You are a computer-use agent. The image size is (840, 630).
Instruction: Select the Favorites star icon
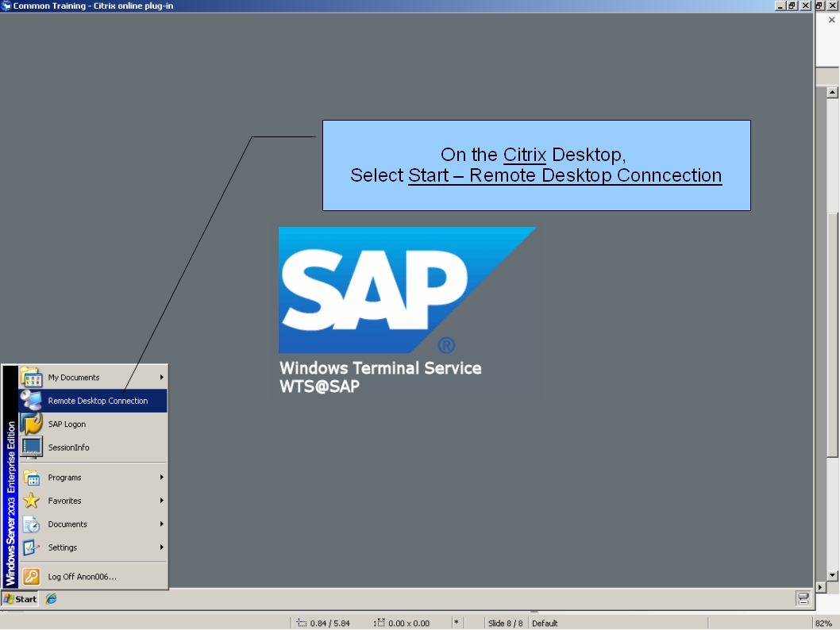coord(32,501)
